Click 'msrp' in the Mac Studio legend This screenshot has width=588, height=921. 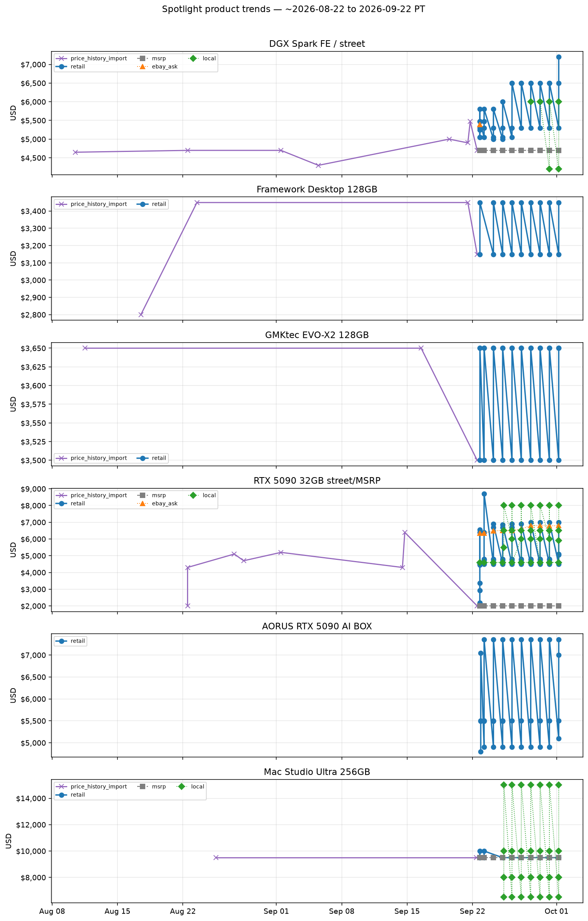tap(159, 786)
